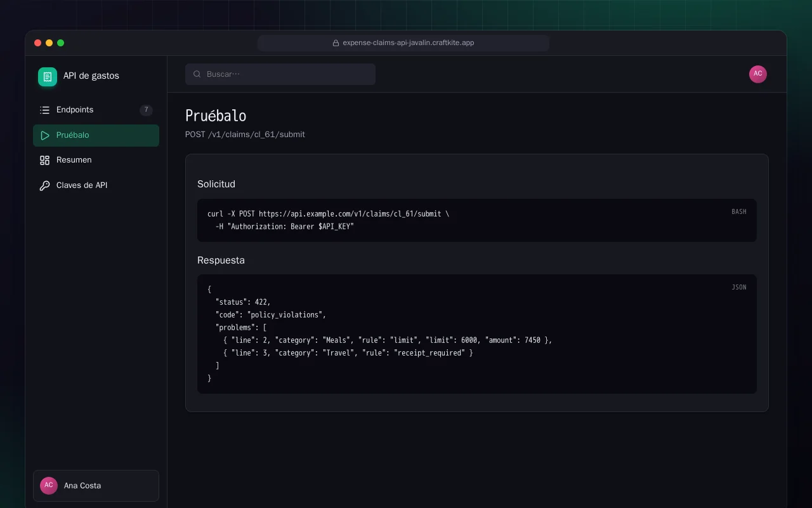The image size is (812, 508).
Task: Click the Respuesta section heading
Action: tap(221, 260)
